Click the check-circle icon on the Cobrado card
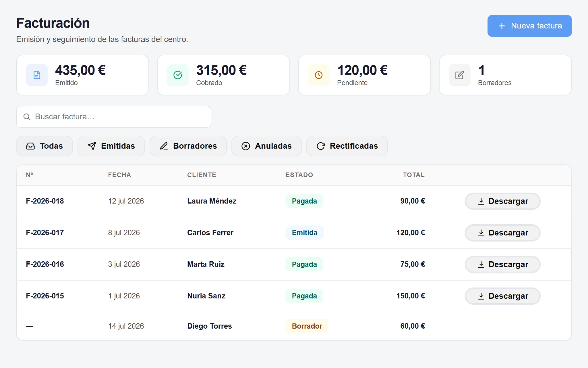Viewport: 588px width, 368px height. [178, 75]
